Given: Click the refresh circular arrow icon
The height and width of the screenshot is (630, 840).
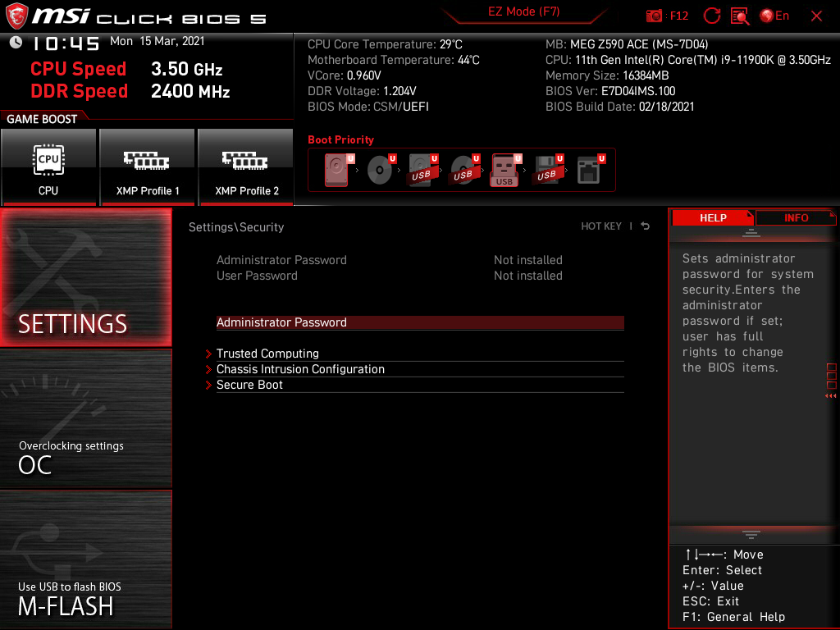Looking at the screenshot, I should 711,16.
